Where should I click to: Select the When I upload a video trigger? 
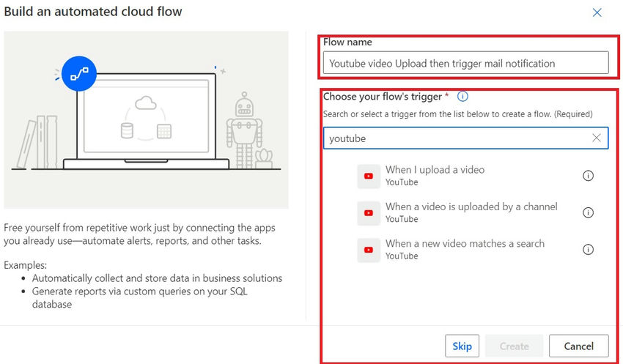click(x=476, y=176)
